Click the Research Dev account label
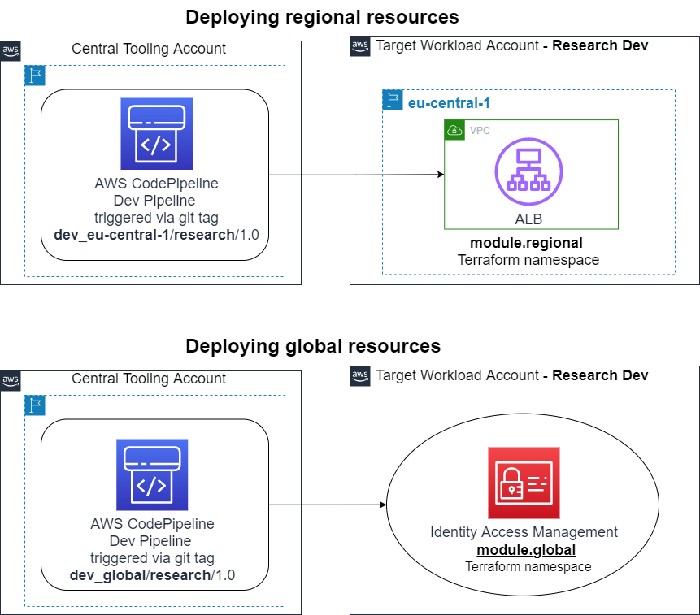 click(599, 45)
